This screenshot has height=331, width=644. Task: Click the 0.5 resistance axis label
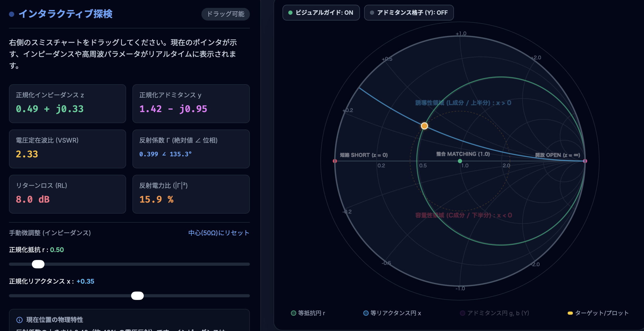(423, 165)
